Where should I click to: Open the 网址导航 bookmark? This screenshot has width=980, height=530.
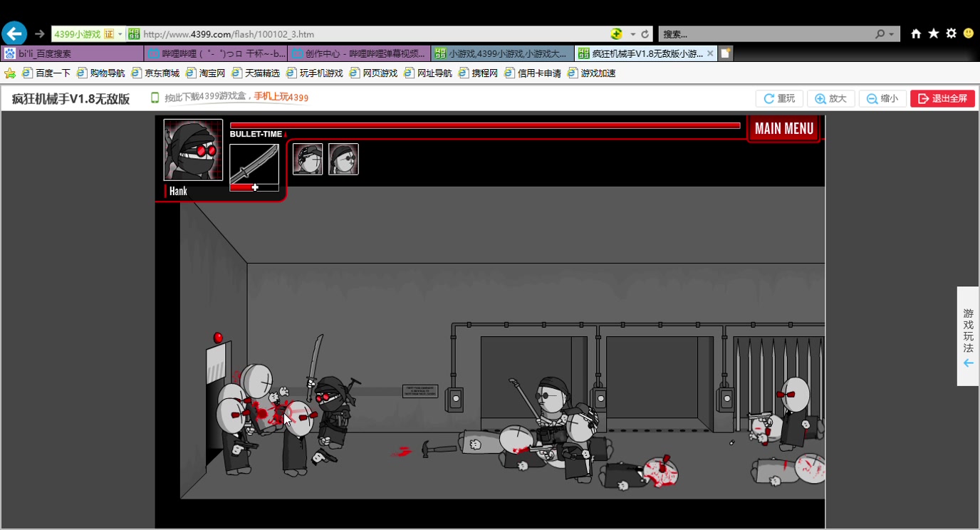tap(427, 73)
